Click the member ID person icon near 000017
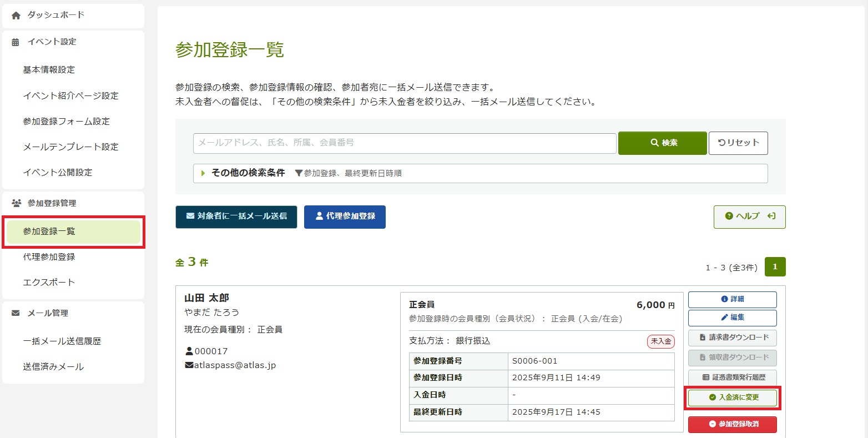 click(x=189, y=351)
